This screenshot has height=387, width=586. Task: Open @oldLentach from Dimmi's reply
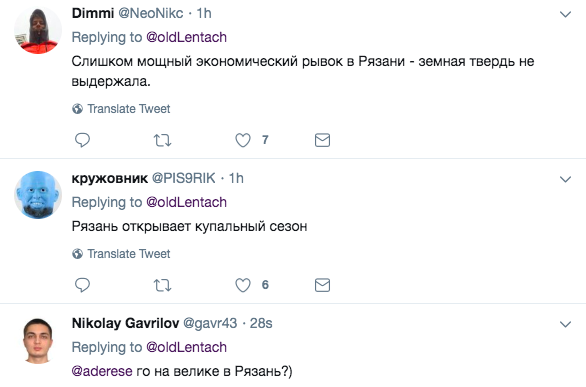point(186,37)
